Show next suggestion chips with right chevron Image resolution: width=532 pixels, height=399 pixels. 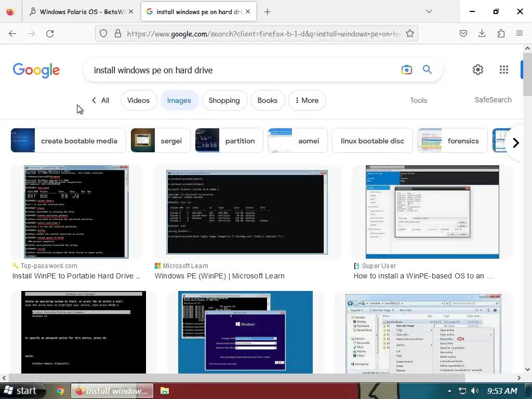click(x=516, y=143)
